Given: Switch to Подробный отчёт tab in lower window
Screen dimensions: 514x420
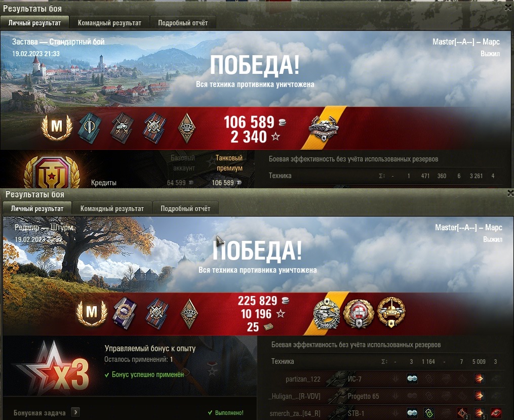Looking at the screenshot, I should (x=185, y=208).
